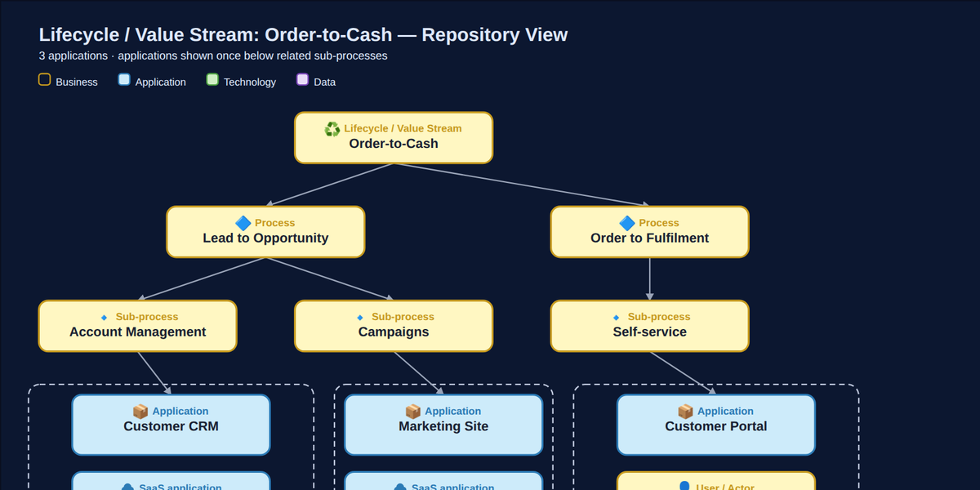Click the package icon in Customer CRM
Image resolution: width=980 pixels, height=490 pixels.
pyautogui.click(x=140, y=412)
